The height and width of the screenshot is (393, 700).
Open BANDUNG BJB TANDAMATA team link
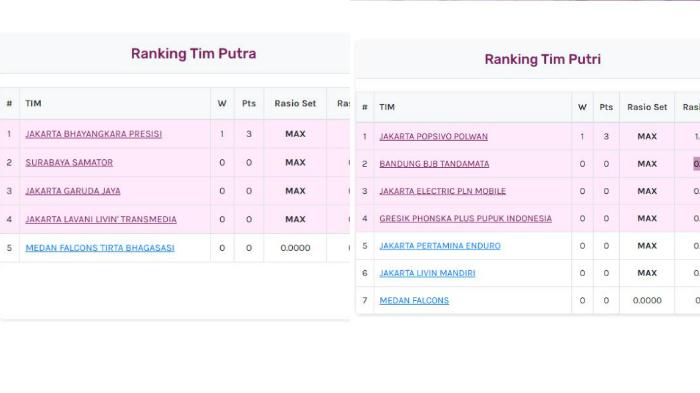[434, 164]
